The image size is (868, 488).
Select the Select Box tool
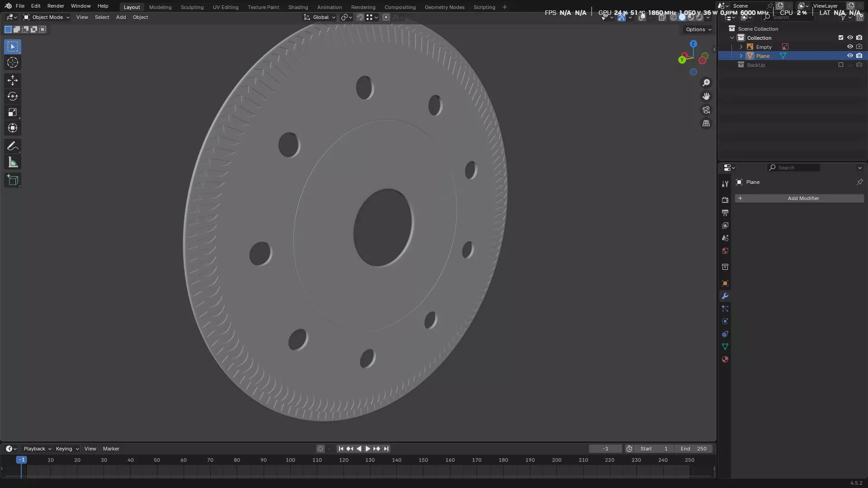tap(13, 47)
